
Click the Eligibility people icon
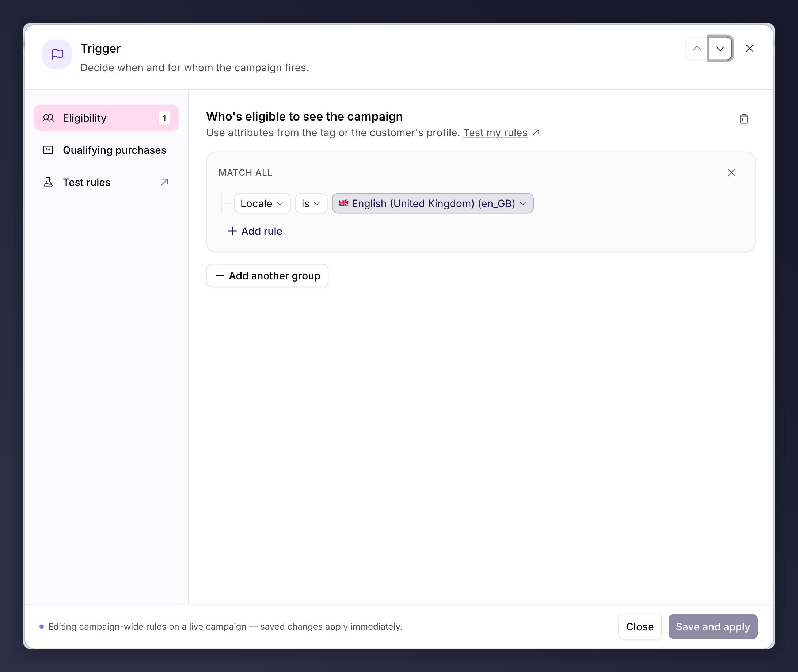48,118
